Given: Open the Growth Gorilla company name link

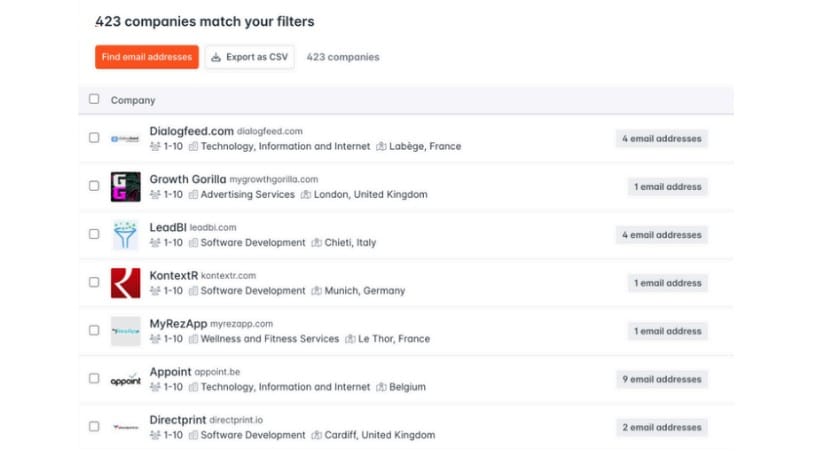Looking at the screenshot, I should click(188, 179).
